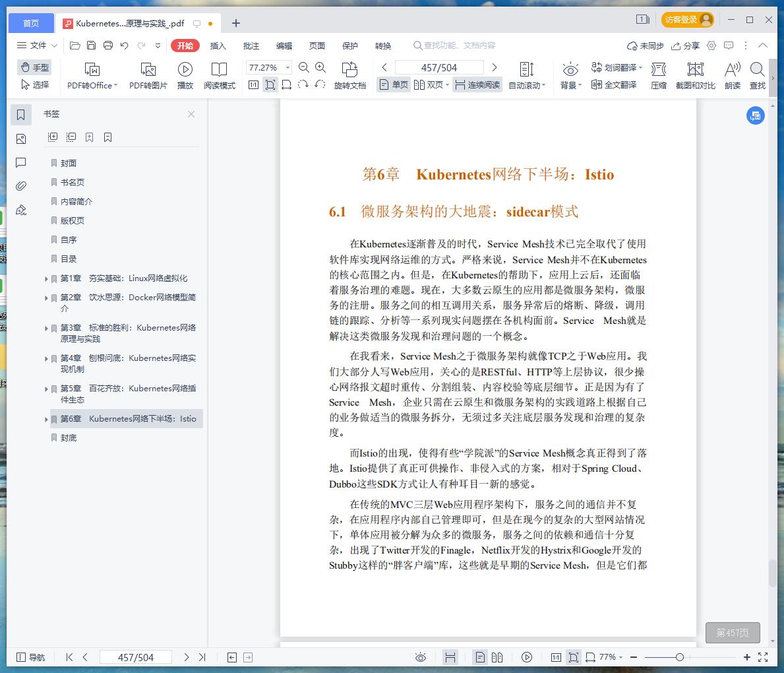Expand the 第6章 bookmark
The image size is (784, 673).
click(x=47, y=420)
